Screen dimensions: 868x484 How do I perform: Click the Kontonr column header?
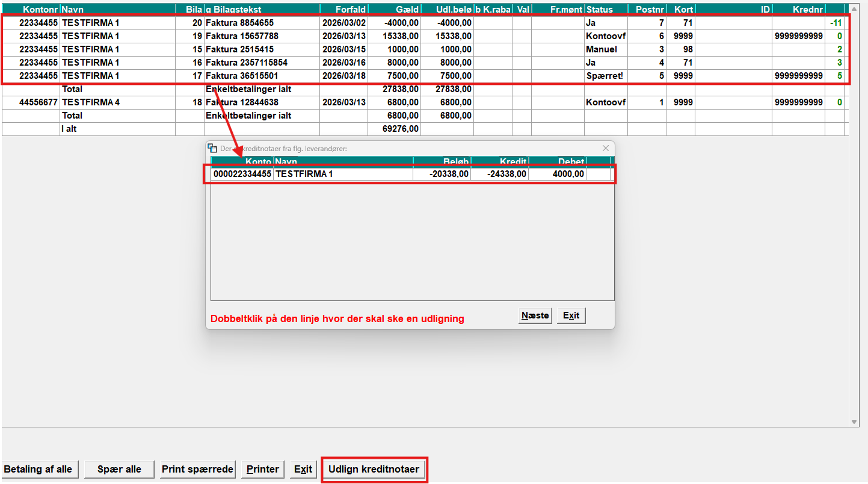pos(31,10)
